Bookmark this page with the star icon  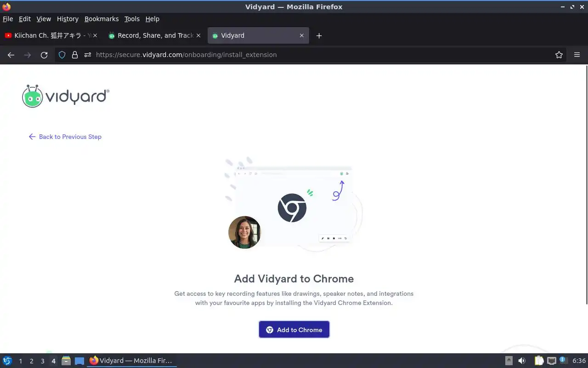point(559,55)
